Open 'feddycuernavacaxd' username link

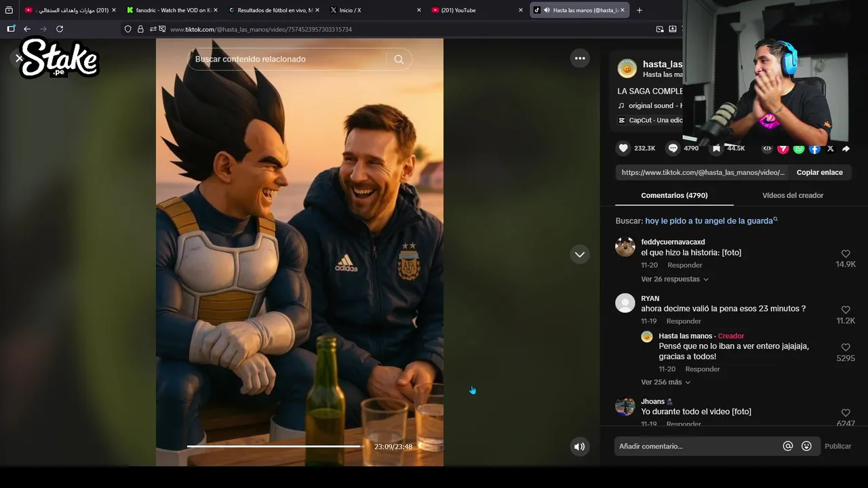(673, 242)
